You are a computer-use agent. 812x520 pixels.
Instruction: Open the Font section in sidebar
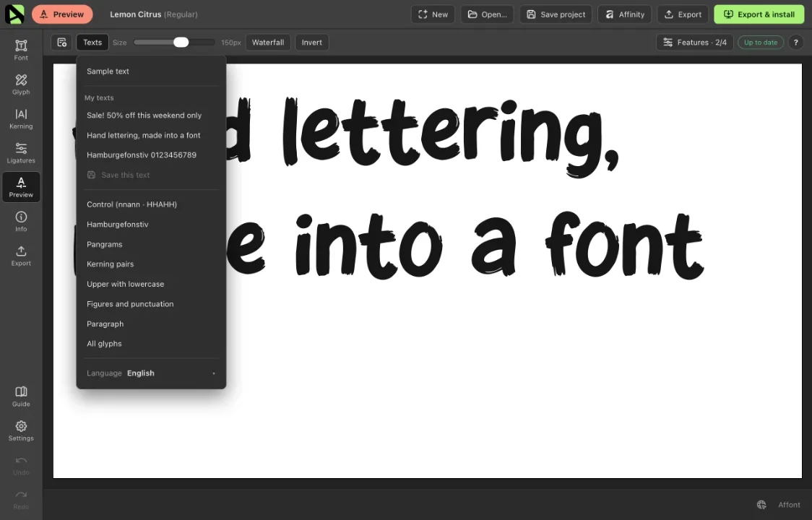pos(21,51)
